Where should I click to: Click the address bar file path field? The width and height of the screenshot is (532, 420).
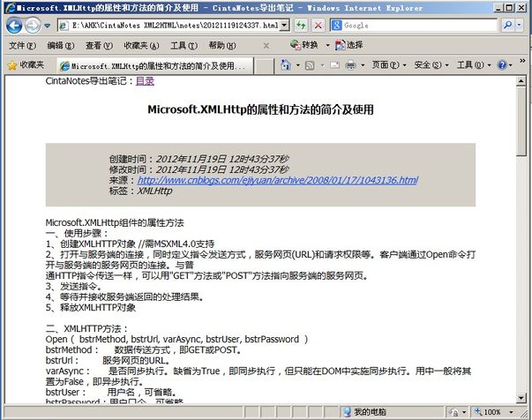[169, 26]
